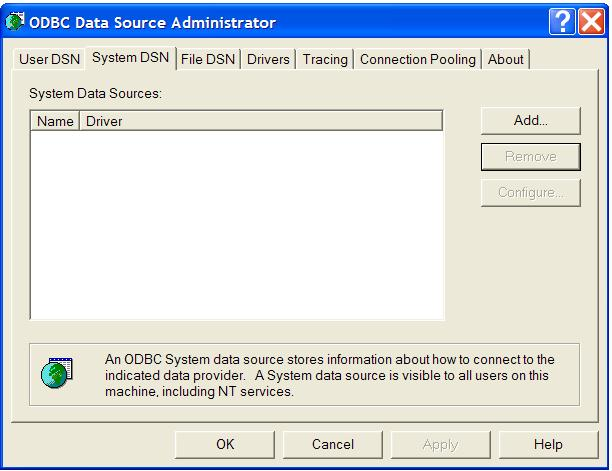Open the File DSN tab

(208, 60)
